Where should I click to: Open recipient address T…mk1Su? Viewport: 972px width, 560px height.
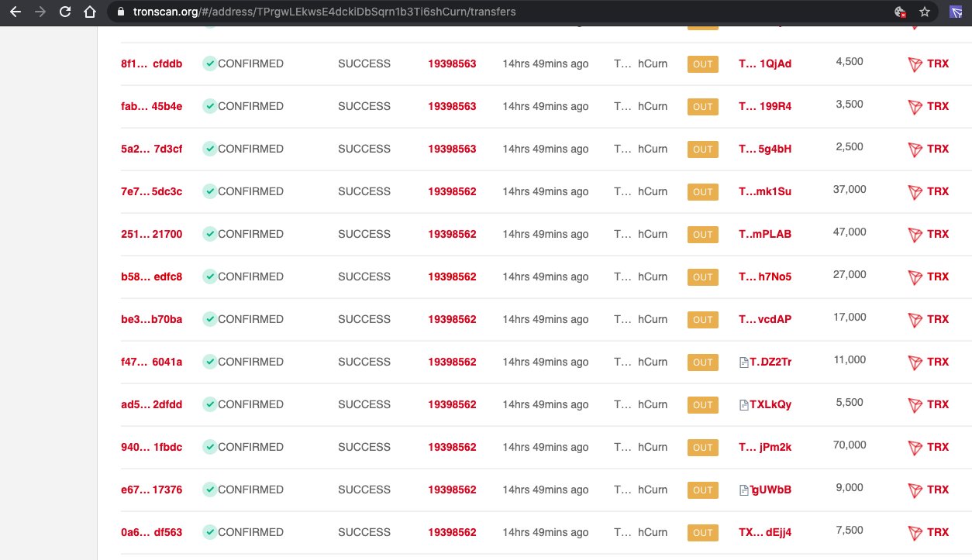click(765, 191)
